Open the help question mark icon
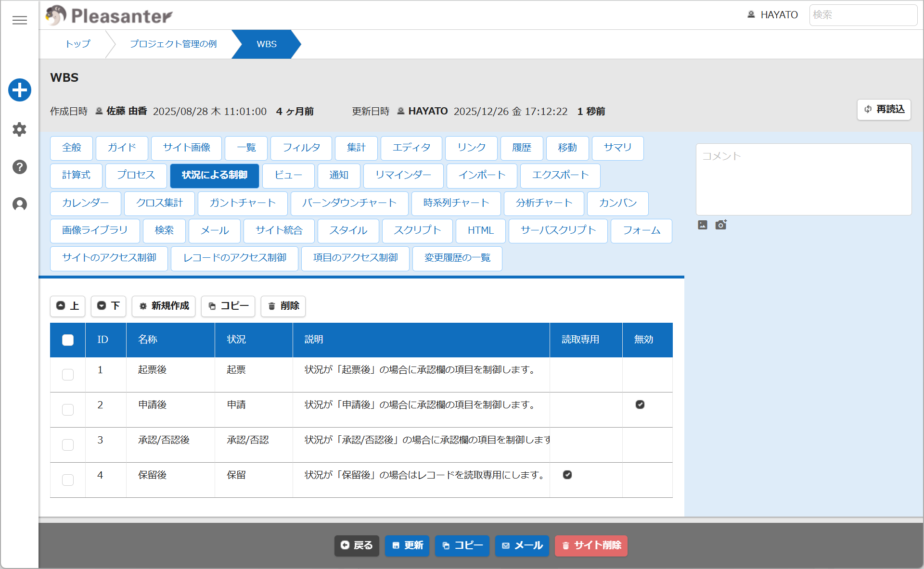 19,167
